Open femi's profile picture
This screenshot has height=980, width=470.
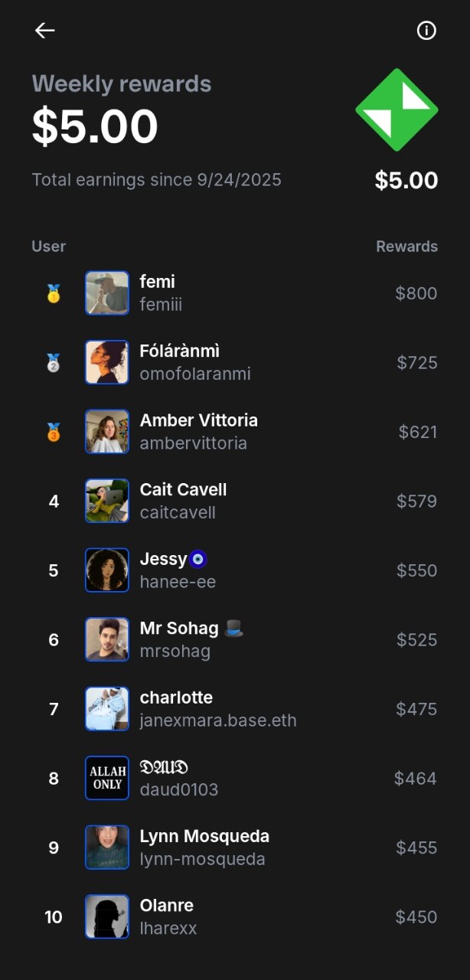[x=107, y=293]
